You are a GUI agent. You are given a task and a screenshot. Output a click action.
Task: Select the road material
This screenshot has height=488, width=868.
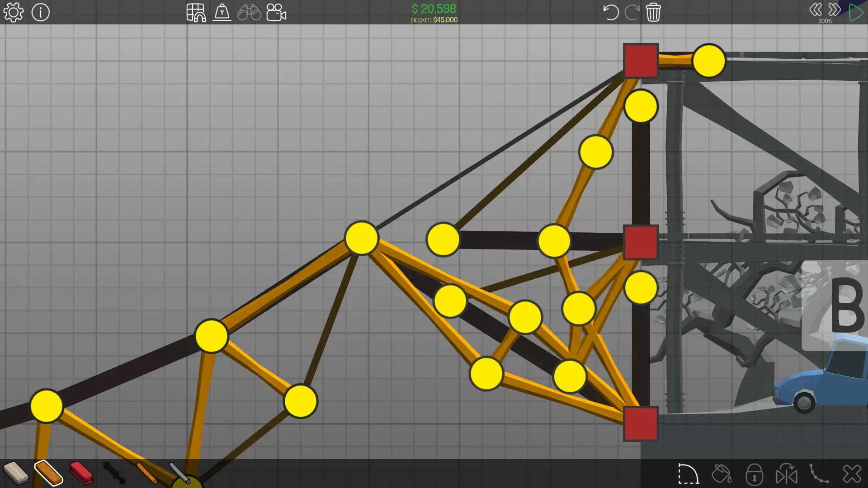15,473
